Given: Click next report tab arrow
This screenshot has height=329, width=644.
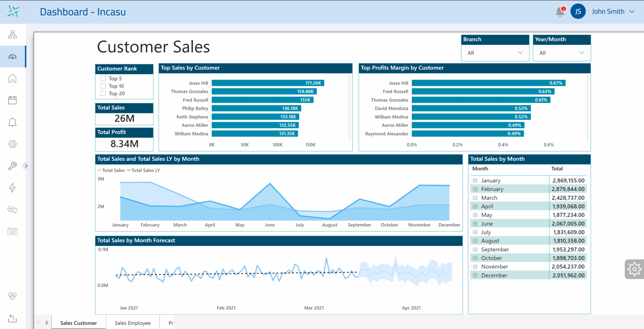Looking at the screenshot, I should 47,323.
